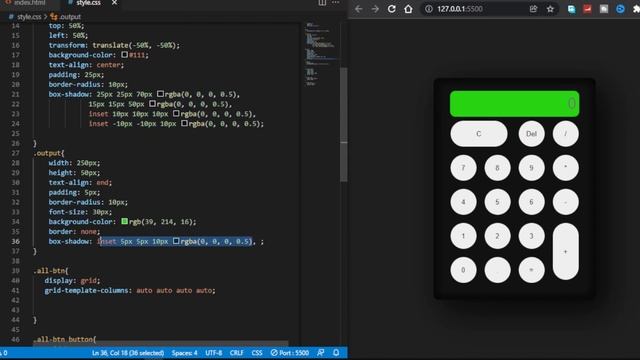The width and height of the screenshot is (640, 360).
Task: Click the calculator equals button
Action: 531,270
